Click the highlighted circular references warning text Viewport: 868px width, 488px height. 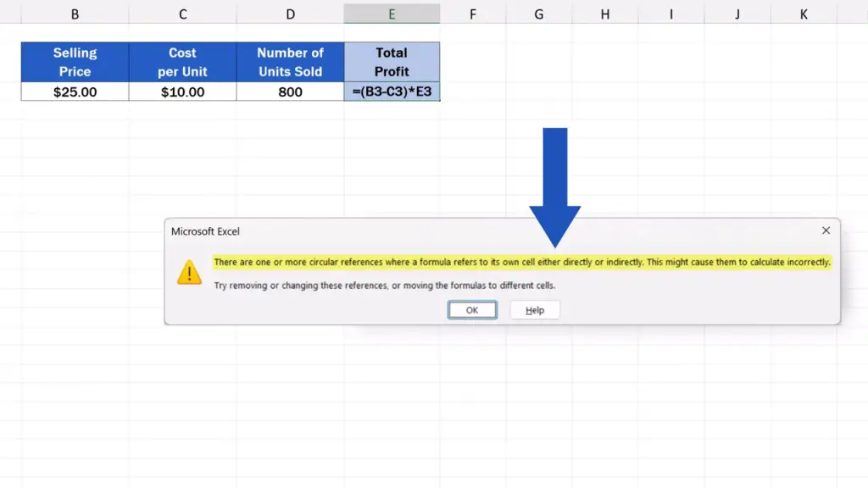click(x=521, y=263)
